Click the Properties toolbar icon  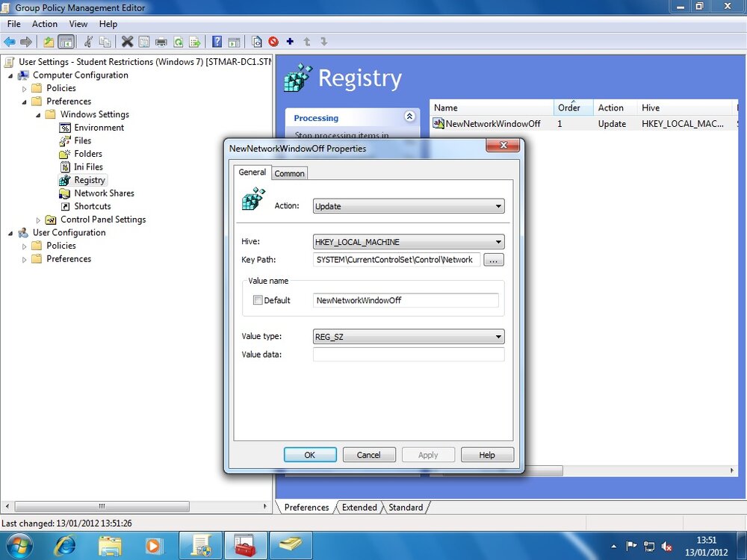click(144, 42)
